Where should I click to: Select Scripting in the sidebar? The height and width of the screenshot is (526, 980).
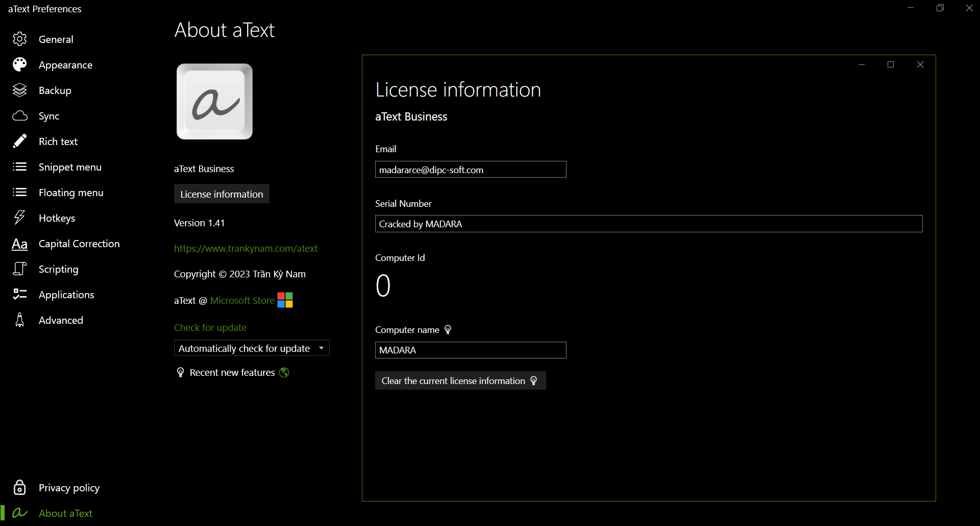pyautogui.click(x=59, y=269)
